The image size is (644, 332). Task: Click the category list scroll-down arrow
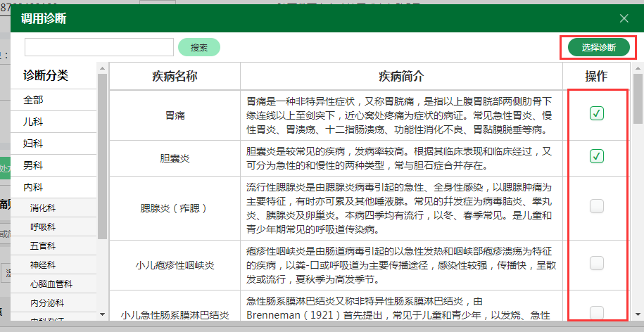click(103, 314)
